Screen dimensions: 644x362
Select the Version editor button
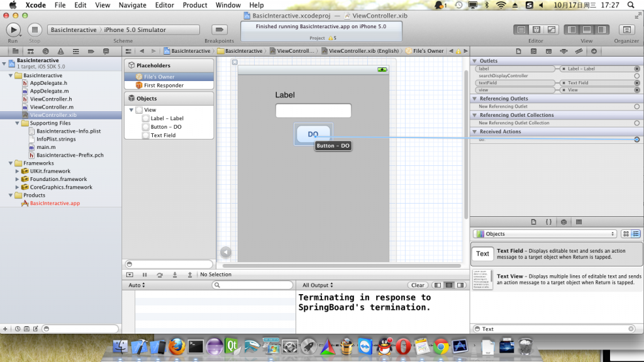point(552,30)
